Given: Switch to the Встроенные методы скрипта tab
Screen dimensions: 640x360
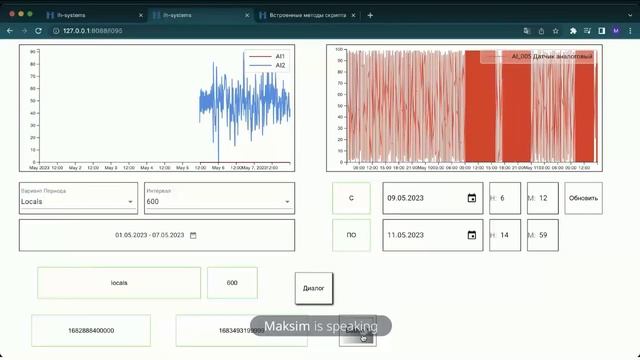Looking at the screenshot, I should [307, 15].
